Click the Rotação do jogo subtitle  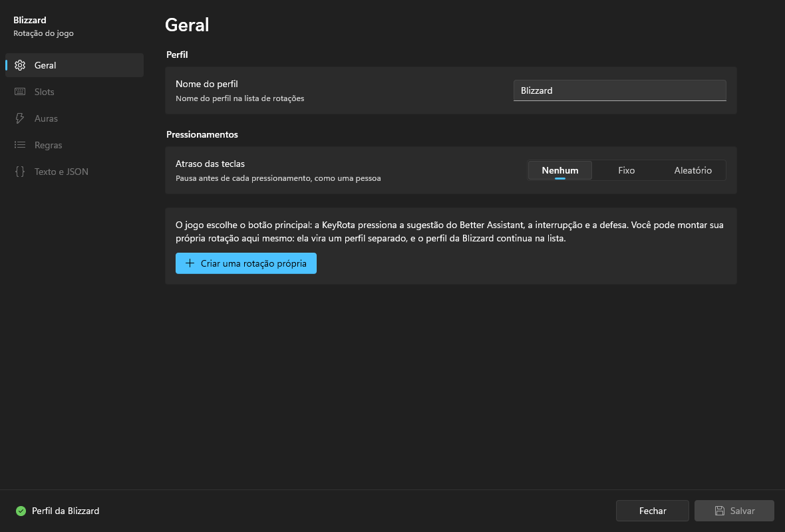point(43,33)
